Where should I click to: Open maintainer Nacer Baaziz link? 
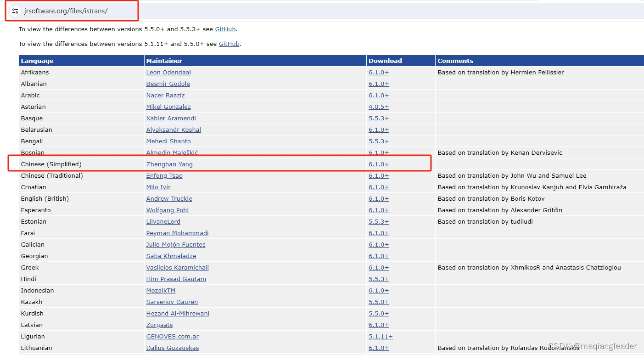165,95
